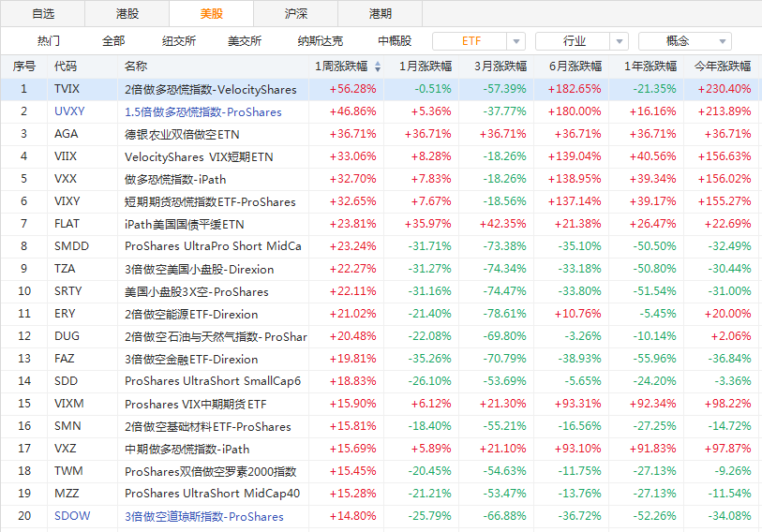
Task: Open the ETF dropdown arrow
Action: 516,41
